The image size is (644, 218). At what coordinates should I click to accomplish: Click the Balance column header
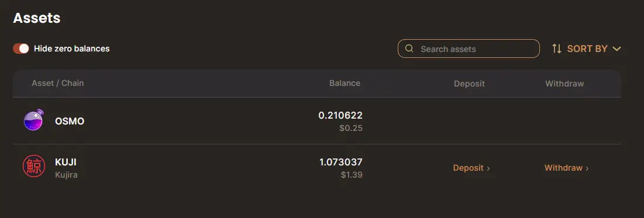345,83
